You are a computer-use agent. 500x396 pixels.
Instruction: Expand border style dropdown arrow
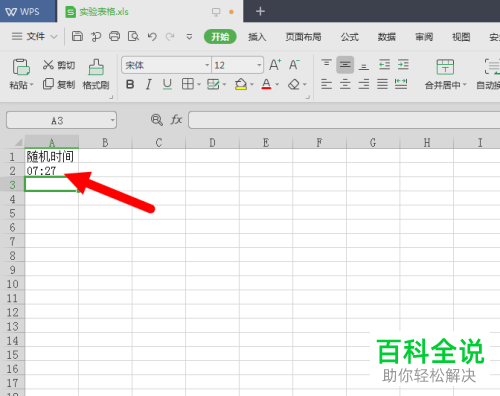click(x=199, y=84)
